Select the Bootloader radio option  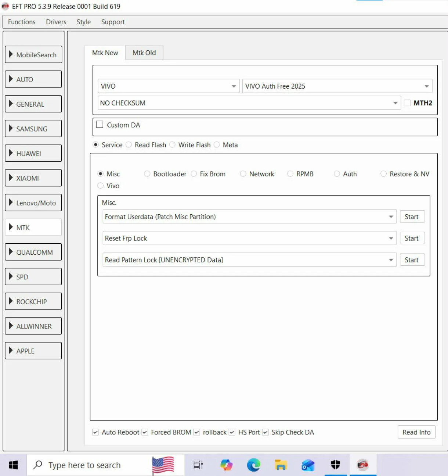[x=147, y=174]
